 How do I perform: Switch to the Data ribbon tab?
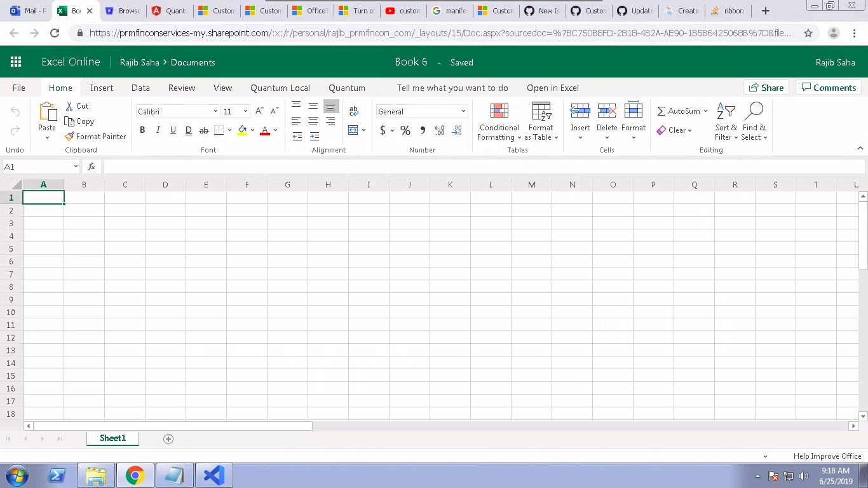tap(140, 88)
